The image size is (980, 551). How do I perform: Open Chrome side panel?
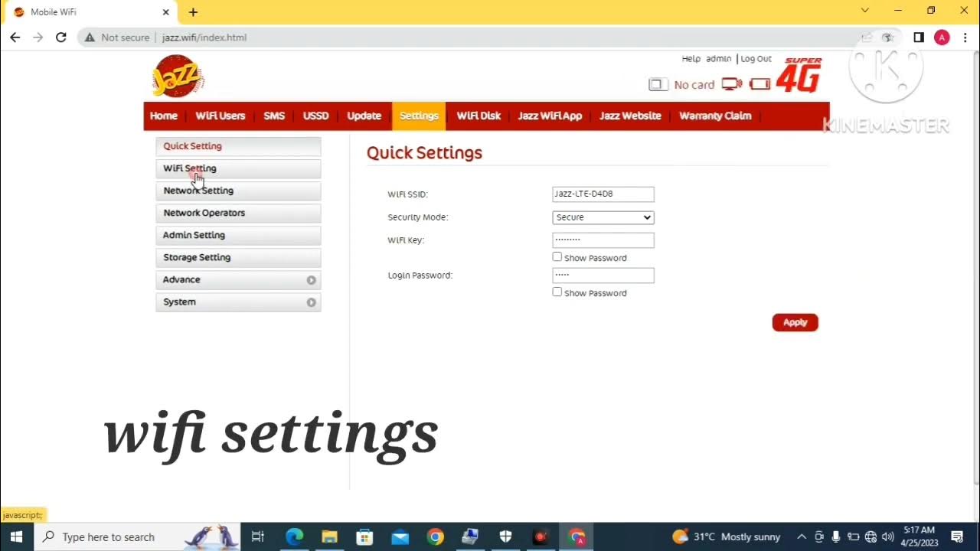point(919,37)
